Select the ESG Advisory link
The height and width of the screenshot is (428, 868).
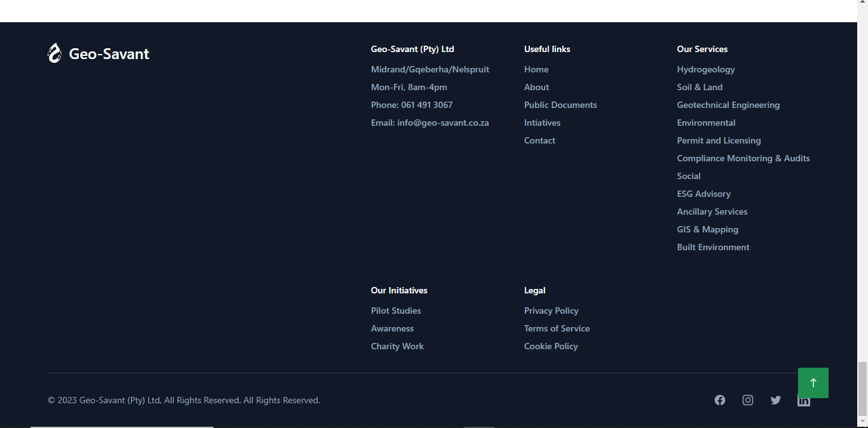(703, 194)
